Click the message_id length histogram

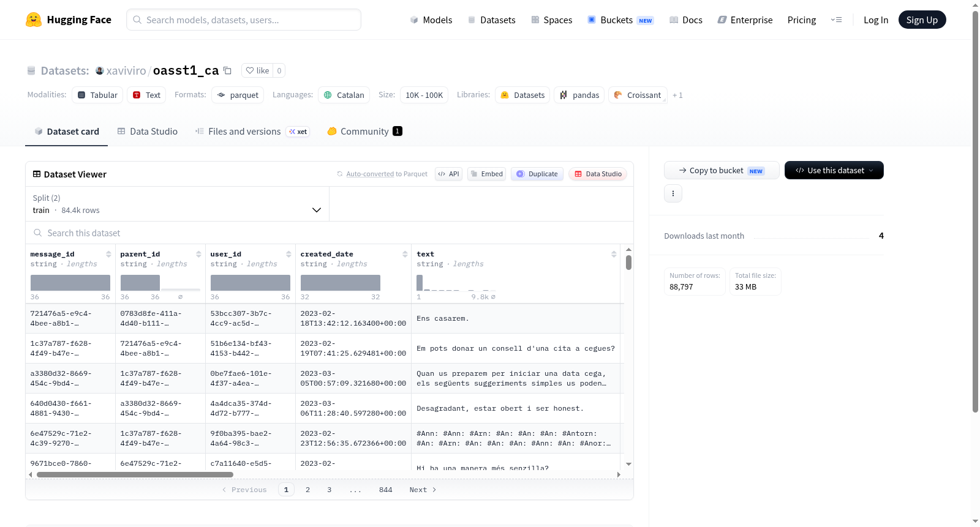[70, 282]
